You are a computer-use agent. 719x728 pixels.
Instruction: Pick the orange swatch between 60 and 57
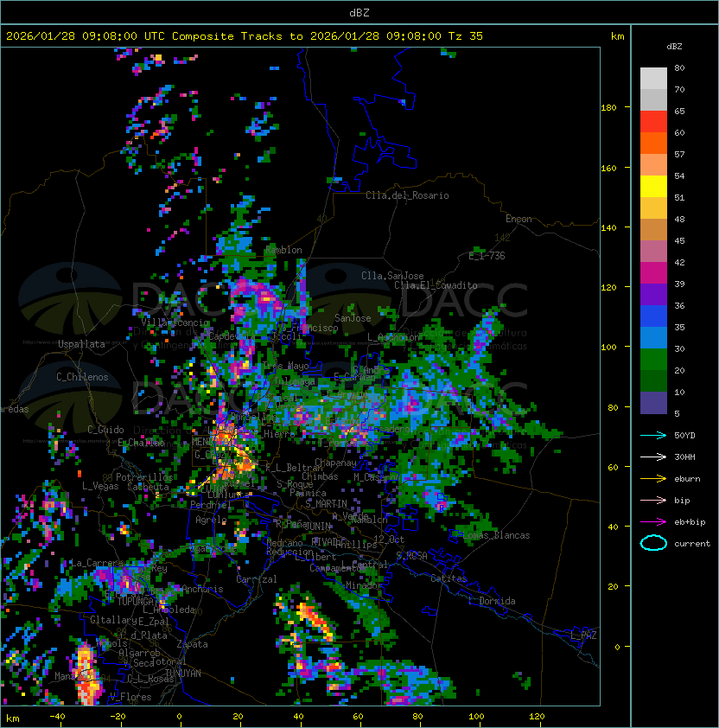pyautogui.click(x=653, y=143)
